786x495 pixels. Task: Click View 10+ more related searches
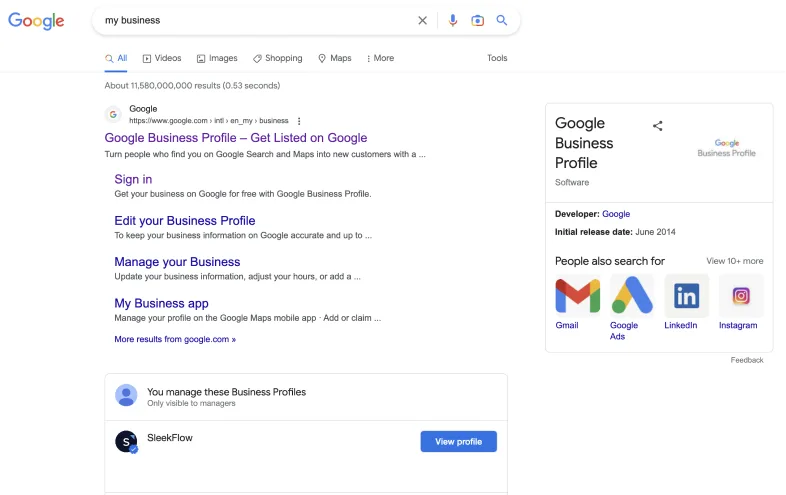pyautogui.click(x=734, y=261)
